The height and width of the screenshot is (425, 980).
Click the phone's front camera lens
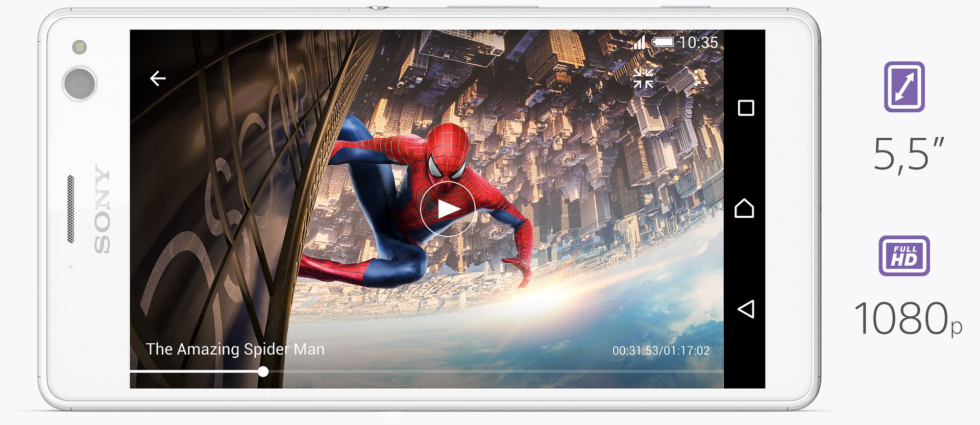pos(79,83)
